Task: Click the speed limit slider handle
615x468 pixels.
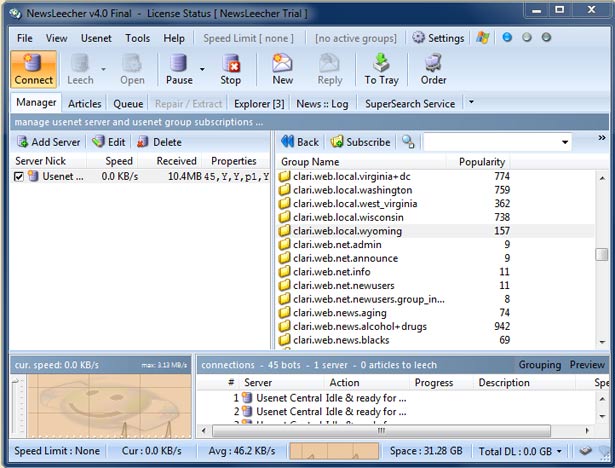Action: [15, 381]
